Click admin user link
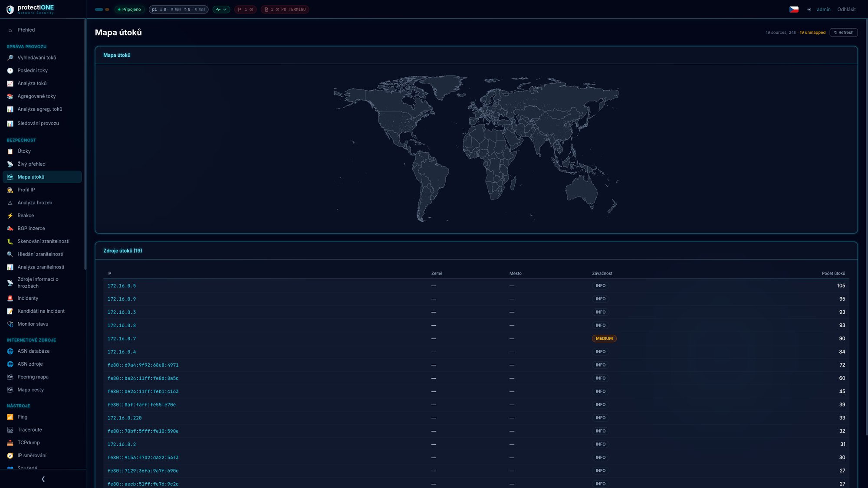Image resolution: width=868 pixels, height=488 pixels. pyautogui.click(x=823, y=10)
